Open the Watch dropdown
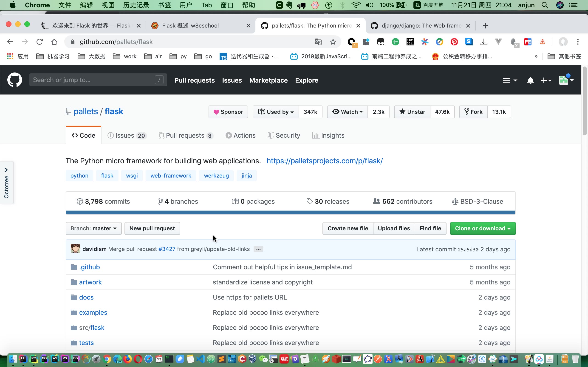 coord(348,112)
